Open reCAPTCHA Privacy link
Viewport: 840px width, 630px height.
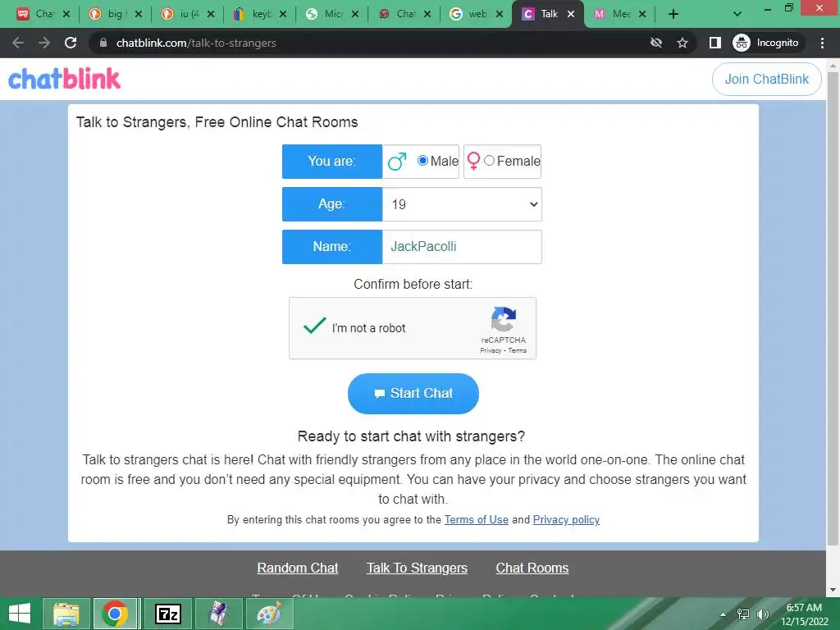click(491, 350)
